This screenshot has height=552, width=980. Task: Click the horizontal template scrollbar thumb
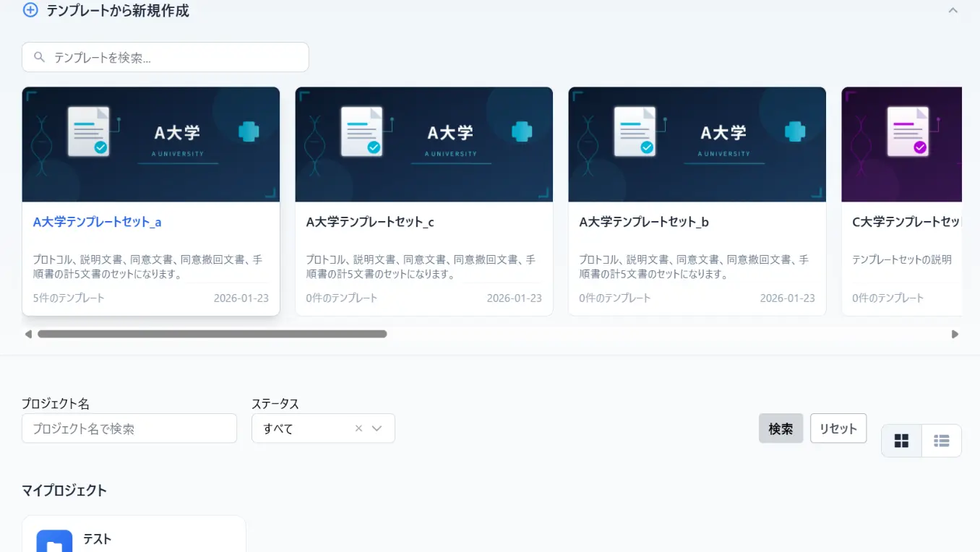point(212,334)
